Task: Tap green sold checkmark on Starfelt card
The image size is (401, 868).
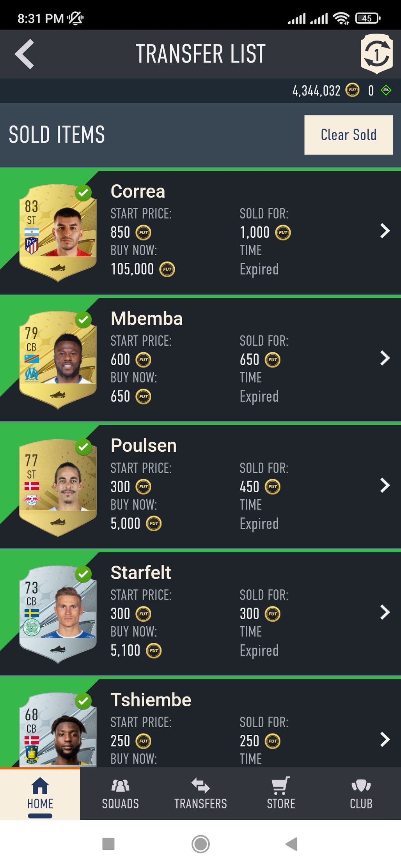Action: tap(83, 574)
